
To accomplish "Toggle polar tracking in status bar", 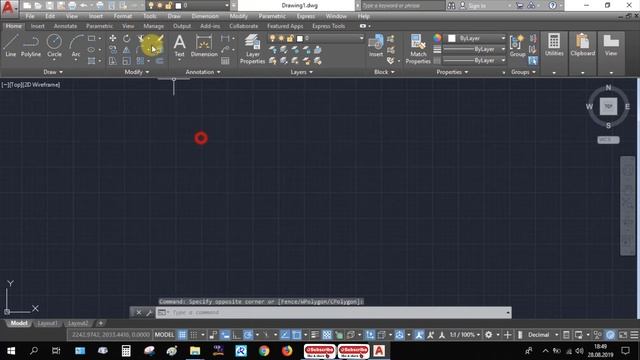I will 248,335.
